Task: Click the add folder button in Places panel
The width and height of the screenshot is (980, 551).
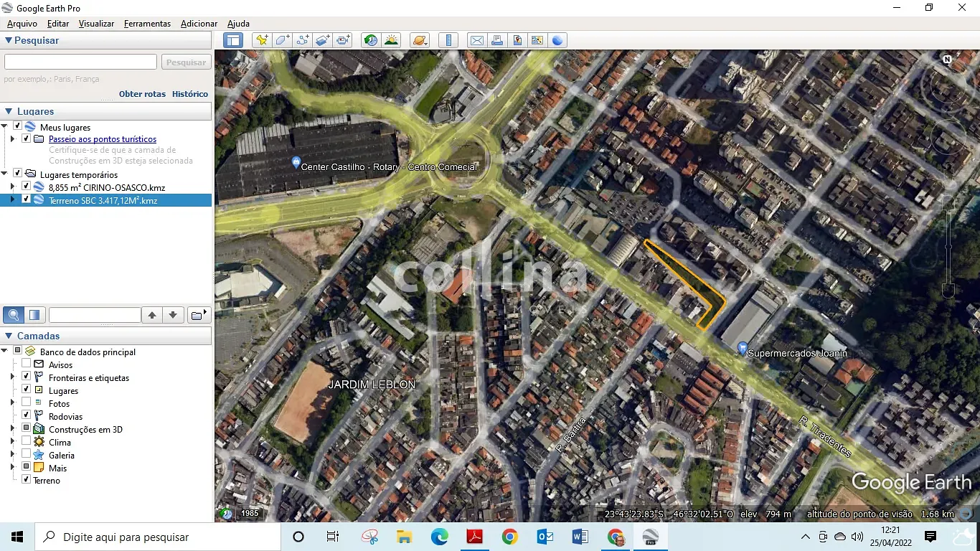Action: pyautogui.click(x=199, y=315)
